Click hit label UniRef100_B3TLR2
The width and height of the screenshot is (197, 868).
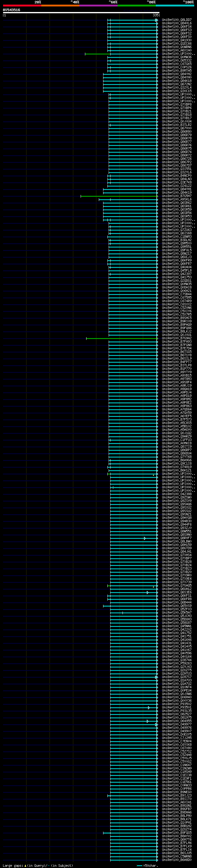click(x=176, y=125)
